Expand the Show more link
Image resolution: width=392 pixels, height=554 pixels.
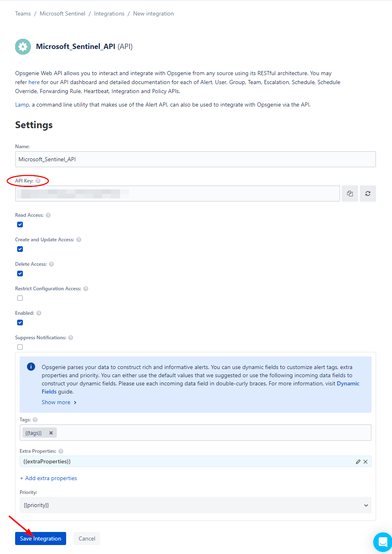pyautogui.click(x=59, y=403)
